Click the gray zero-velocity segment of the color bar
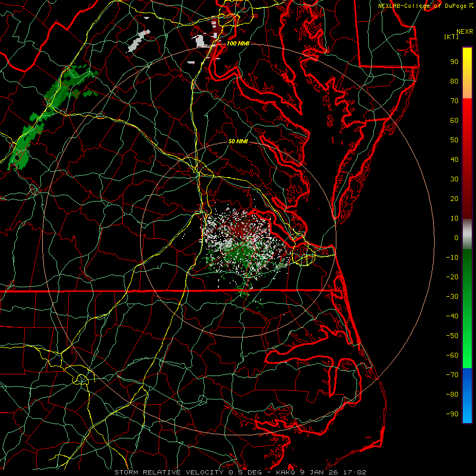 pos(467,234)
